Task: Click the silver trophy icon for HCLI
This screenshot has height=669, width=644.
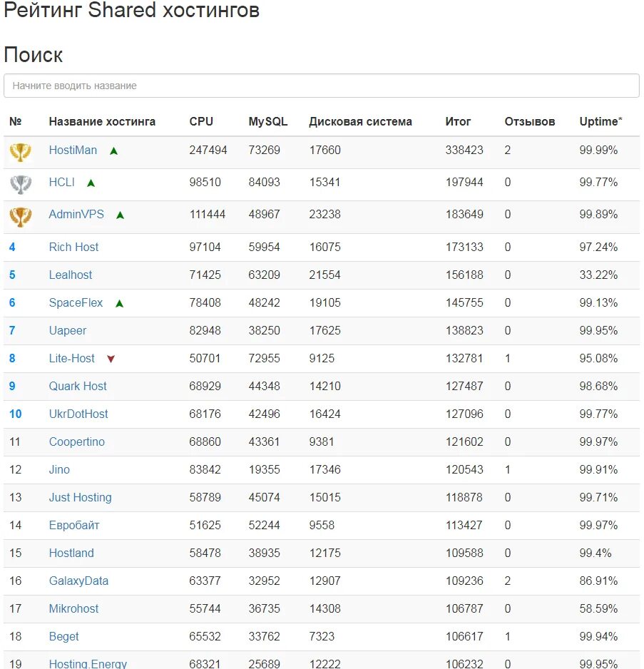Action: tap(20, 184)
